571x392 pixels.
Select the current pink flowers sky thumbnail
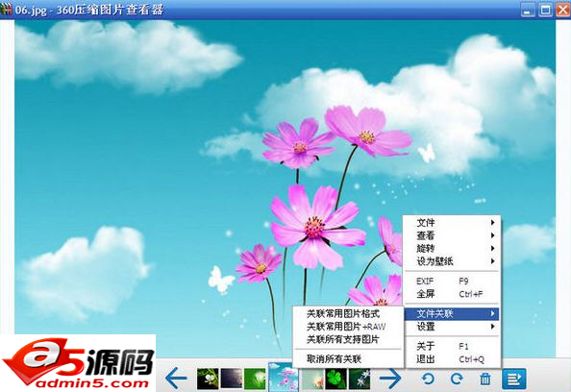pyautogui.click(x=284, y=377)
